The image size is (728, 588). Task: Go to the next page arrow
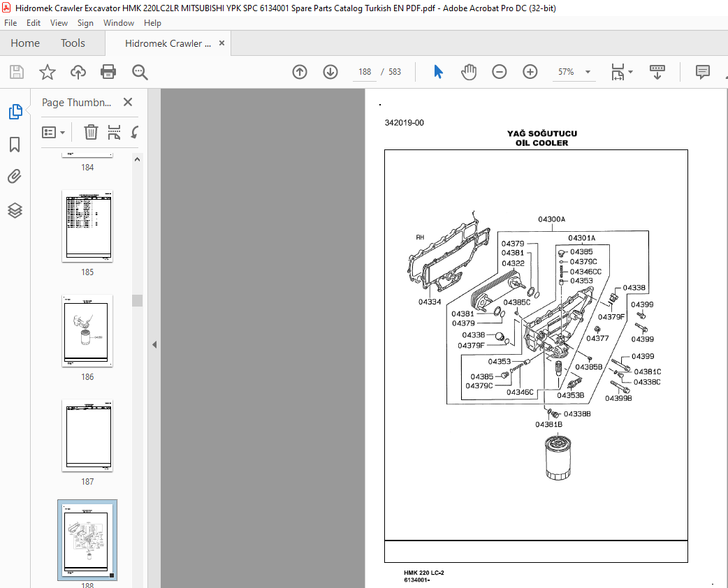(330, 72)
